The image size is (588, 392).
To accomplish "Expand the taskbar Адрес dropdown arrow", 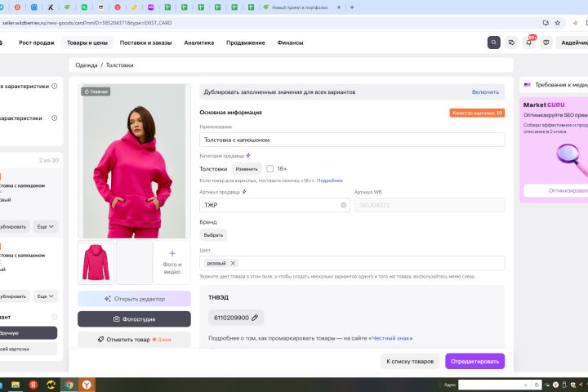I will point(525,385).
